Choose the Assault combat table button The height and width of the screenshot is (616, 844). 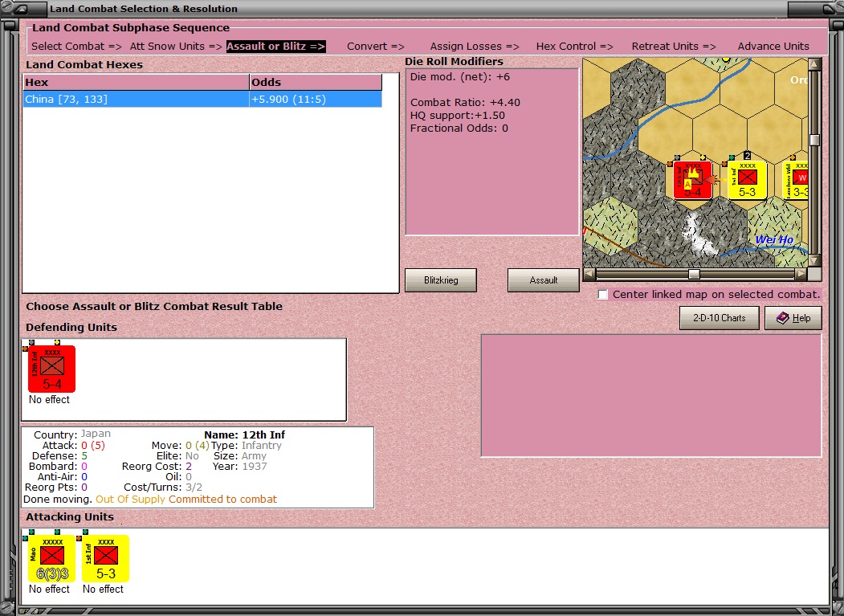pyautogui.click(x=543, y=280)
